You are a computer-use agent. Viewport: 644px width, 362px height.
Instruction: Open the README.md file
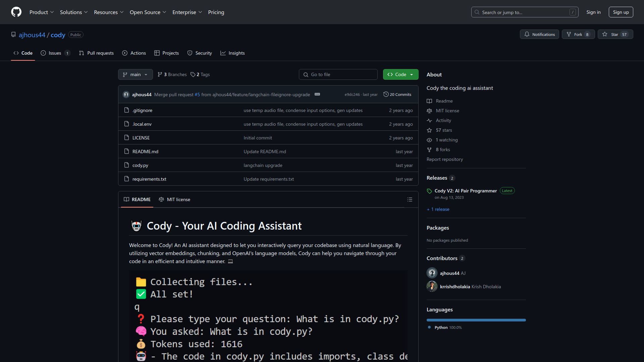[145, 152]
